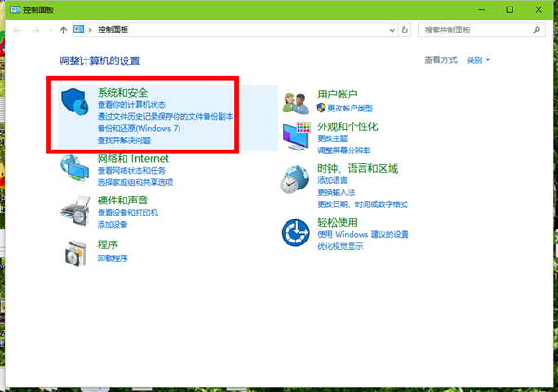
Task: Click the UAC shield icon beside 更改帐户类型
Action: point(321,108)
